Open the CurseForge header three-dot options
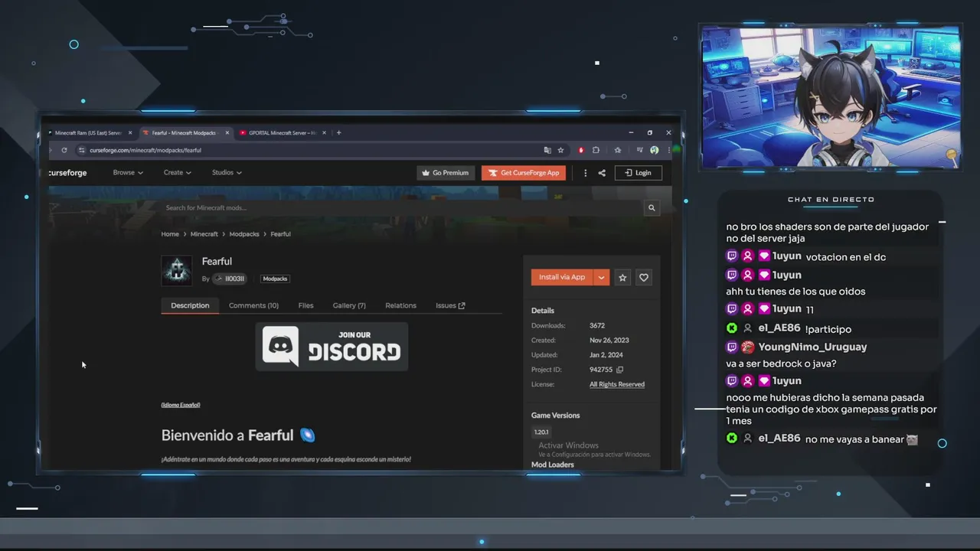The image size is (980, 551). (x=586, y=173)
